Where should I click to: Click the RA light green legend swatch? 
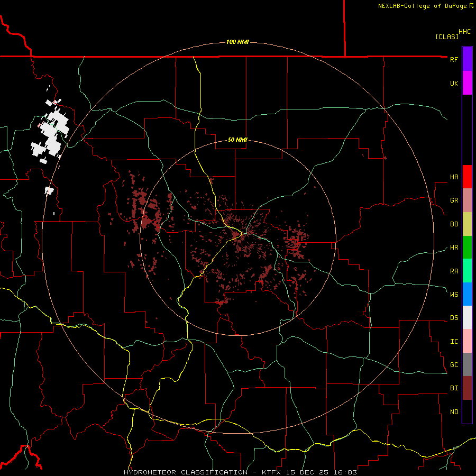click(467, 270)
